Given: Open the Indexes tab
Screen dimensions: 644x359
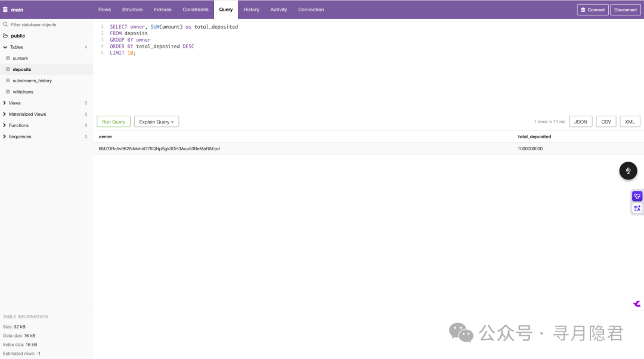Looking at the screenshot, I should pyautogui.click(x=163, y=10).
